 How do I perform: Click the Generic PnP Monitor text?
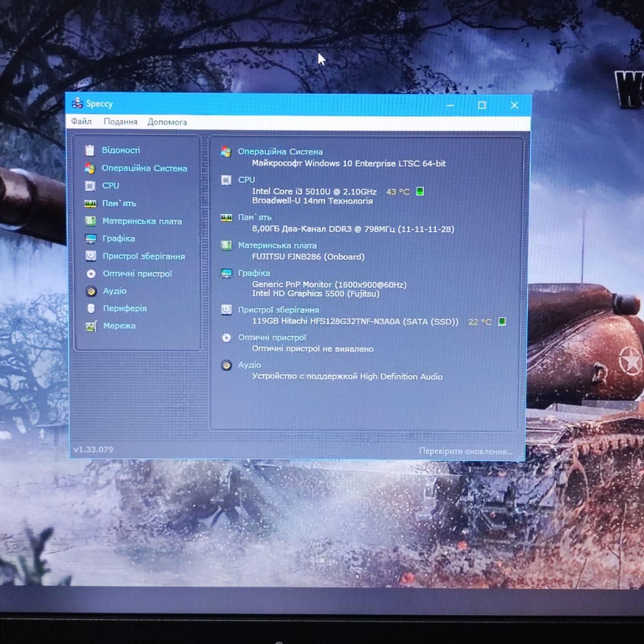pos(329,284)
